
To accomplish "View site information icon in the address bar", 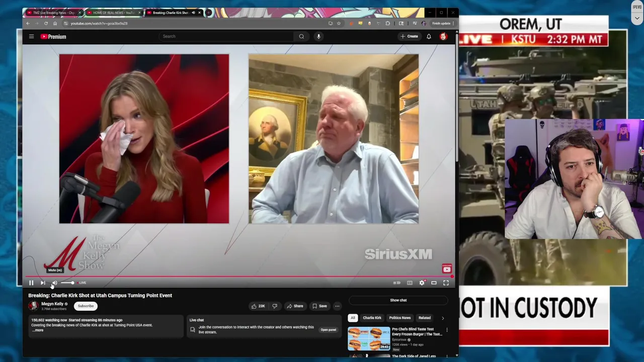I will pyautogui.click(x=66, y=23).
